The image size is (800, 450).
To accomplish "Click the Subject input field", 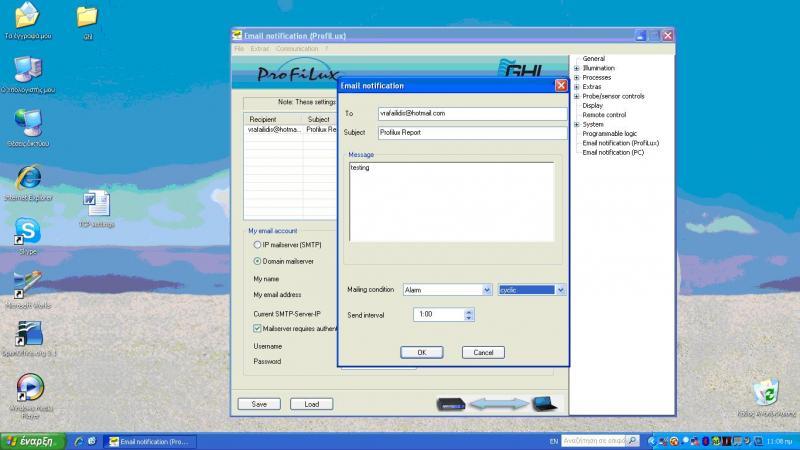I will (x=472, y=133).
